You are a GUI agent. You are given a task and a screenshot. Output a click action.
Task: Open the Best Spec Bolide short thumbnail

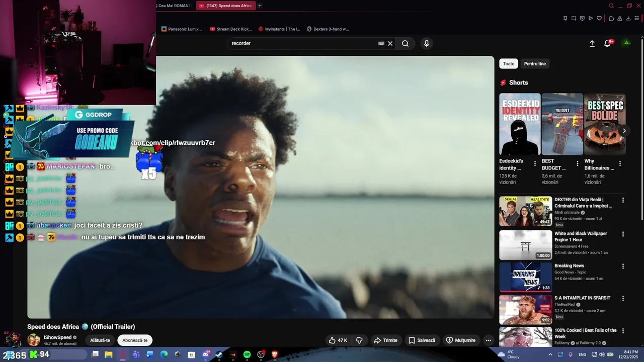605,124
